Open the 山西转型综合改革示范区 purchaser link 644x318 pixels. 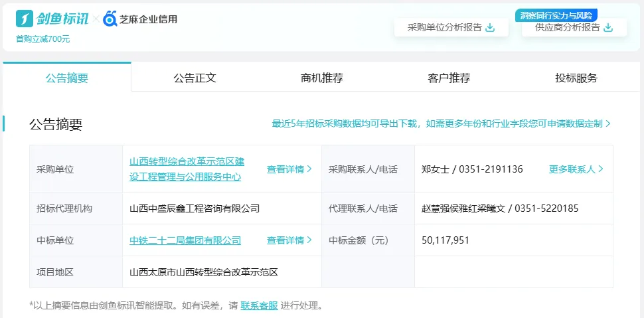(187, 169)
